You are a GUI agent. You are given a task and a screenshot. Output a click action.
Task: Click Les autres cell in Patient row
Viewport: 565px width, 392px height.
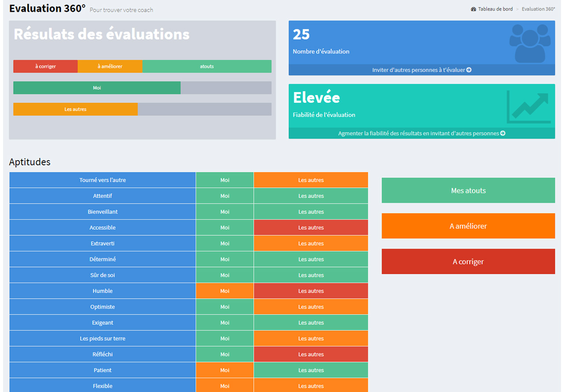point(311,370)
